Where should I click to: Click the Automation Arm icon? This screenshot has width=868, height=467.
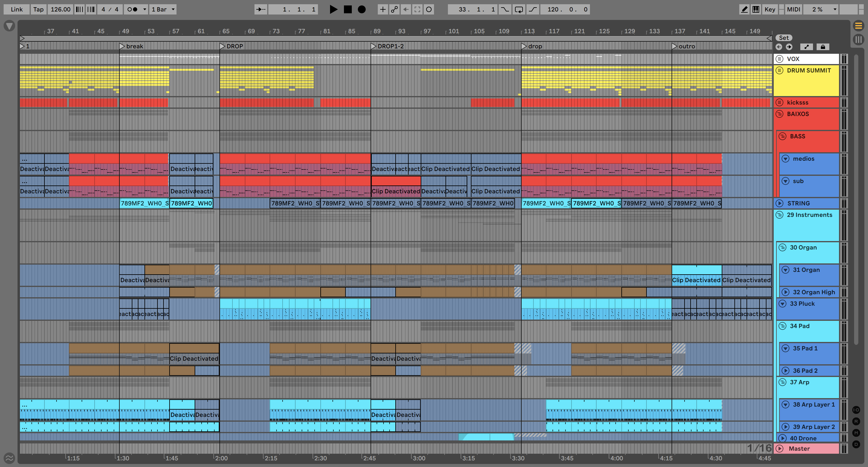click(394, 9)
